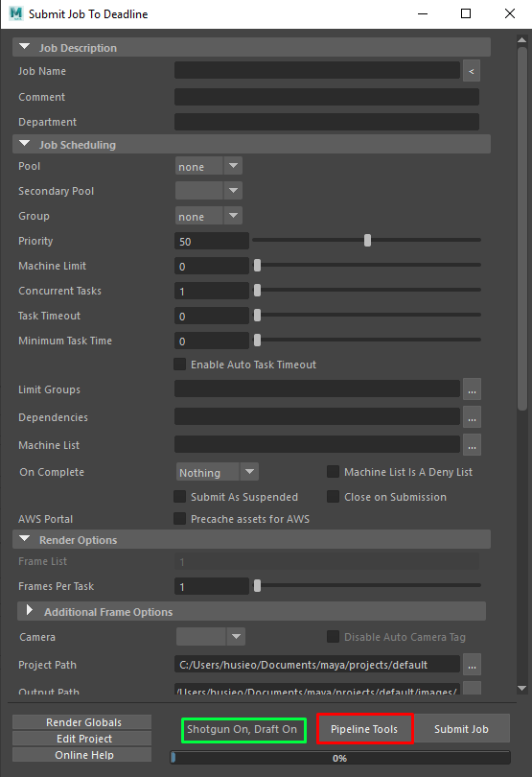Click the '<' button beside Job Name

coord(471,71)
